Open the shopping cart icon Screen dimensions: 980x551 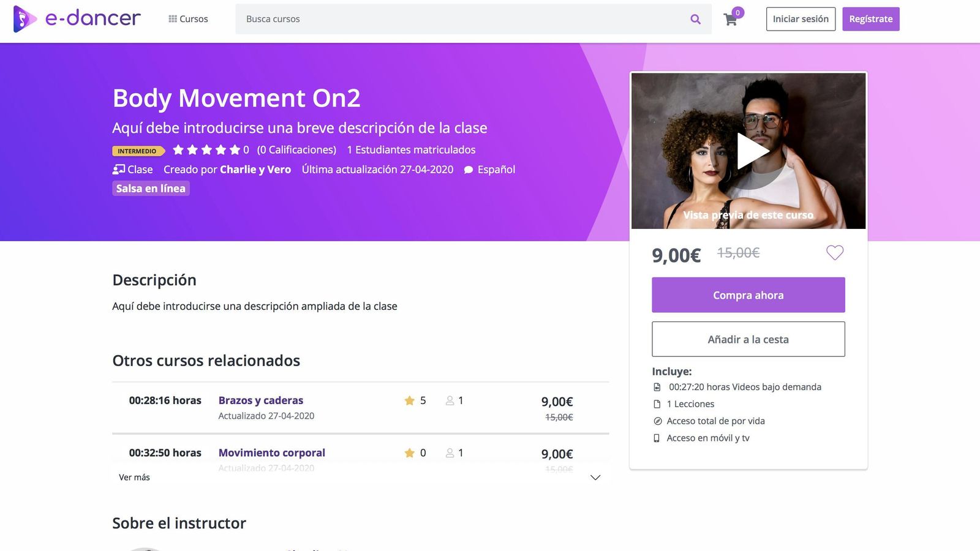[x=729, y=20]
